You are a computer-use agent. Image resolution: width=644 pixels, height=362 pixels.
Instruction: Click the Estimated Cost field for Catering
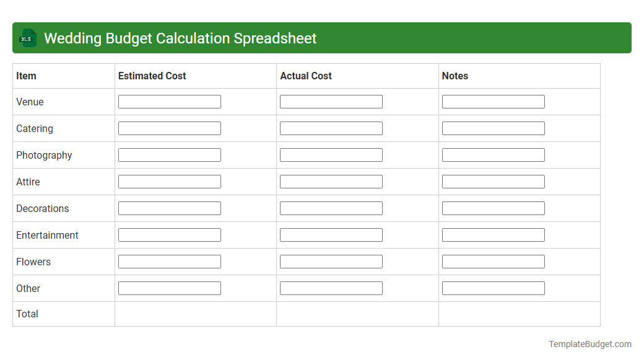169,128
